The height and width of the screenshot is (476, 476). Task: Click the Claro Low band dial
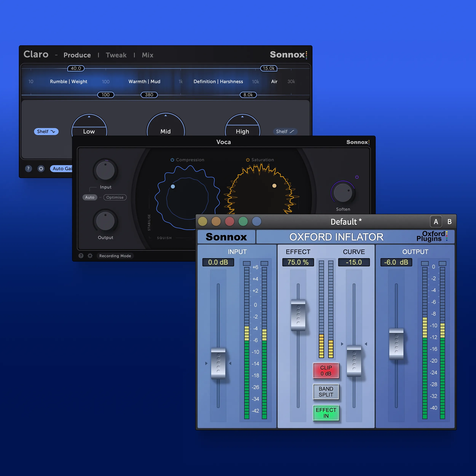click(89, 125)
